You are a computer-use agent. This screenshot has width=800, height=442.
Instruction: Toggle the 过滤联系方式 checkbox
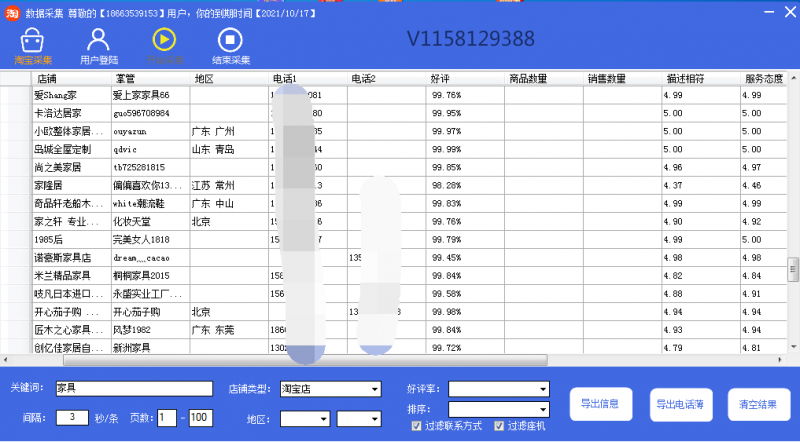coord(417,427)
